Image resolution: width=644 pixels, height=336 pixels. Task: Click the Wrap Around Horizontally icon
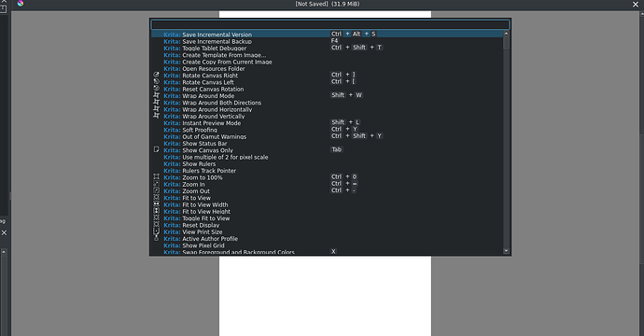156,109
